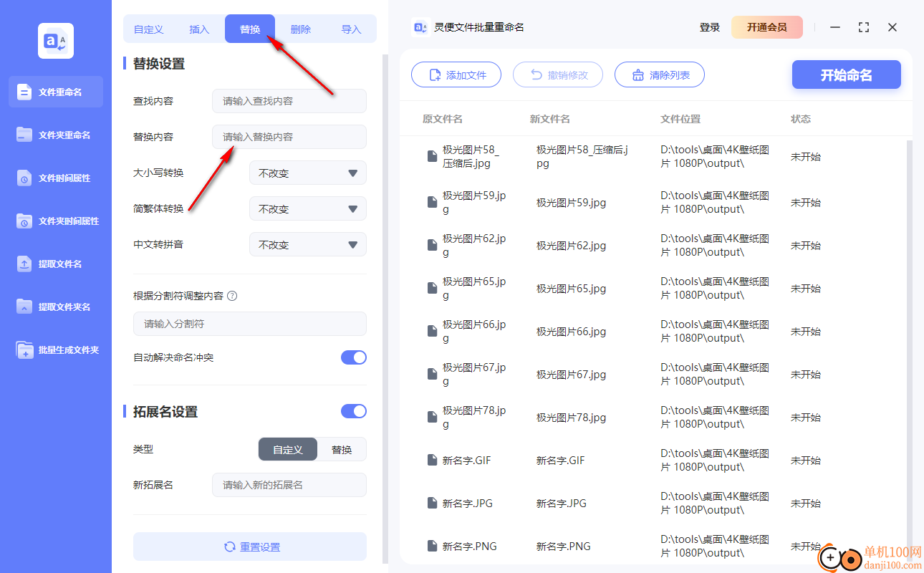Open 批量生成文件夹 in sidebar

point(56,350)
